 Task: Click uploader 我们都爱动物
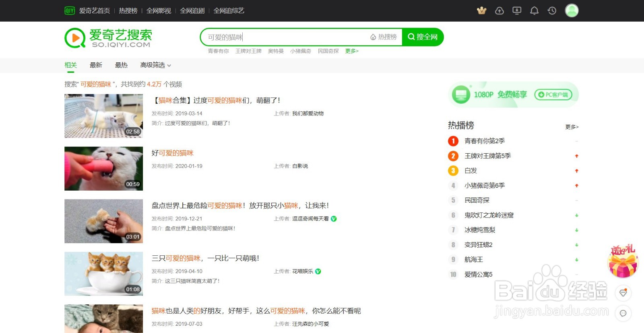coord(308,114)
